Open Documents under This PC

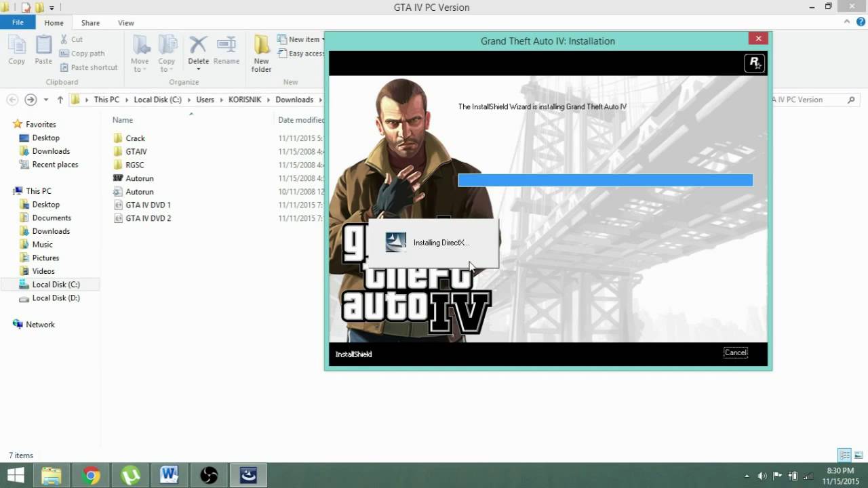pyautogui.click(x=52, y=218)
